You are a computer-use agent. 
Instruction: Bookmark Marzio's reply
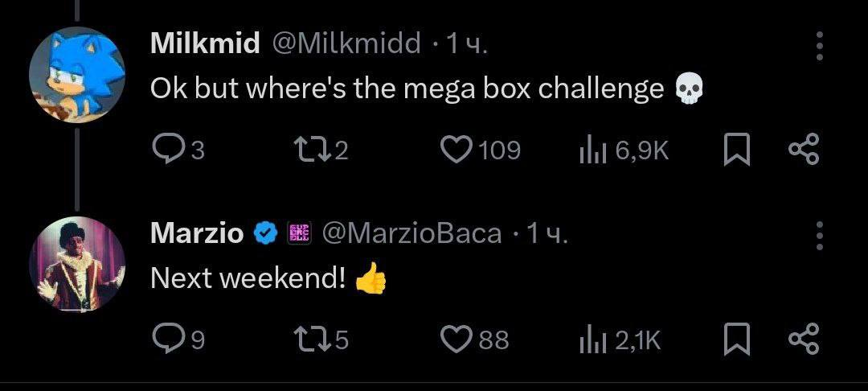tap(735, 340)
